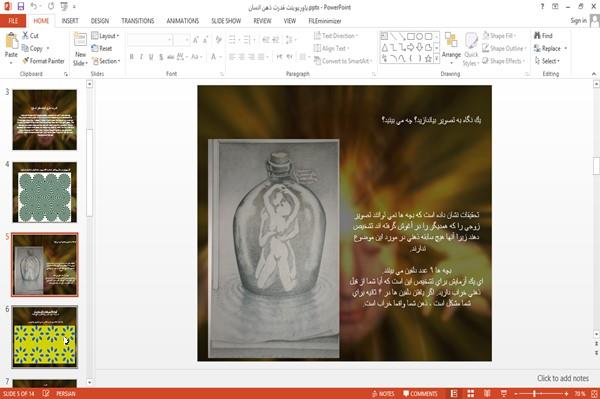Click the bullets list icon

tap(232, 40)
